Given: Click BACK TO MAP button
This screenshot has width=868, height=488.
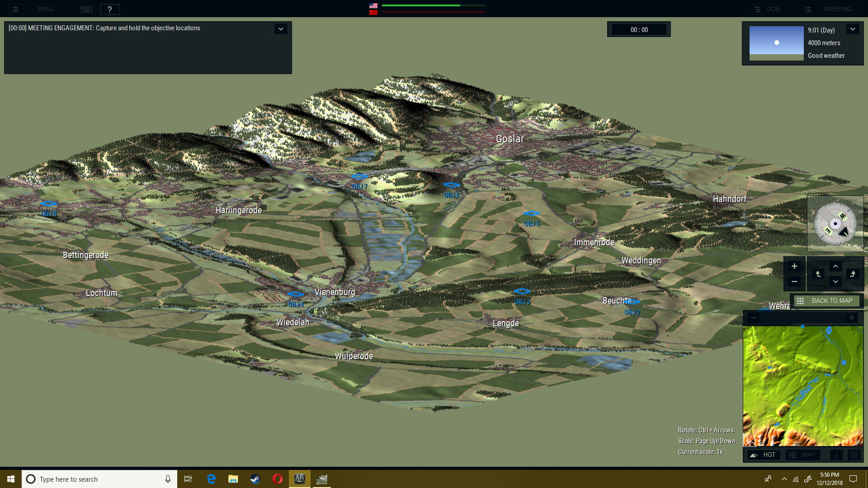Looking at the screenshot, I should click(826, 300).
